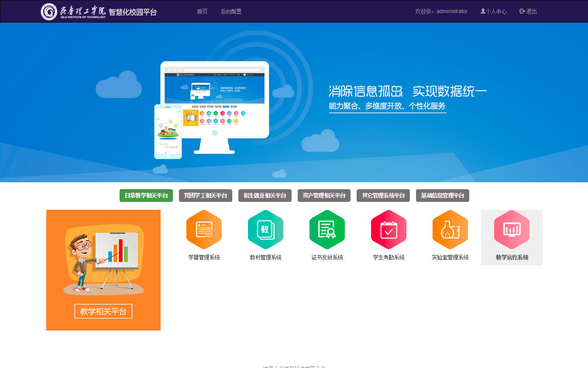Open the 学生考勤系统 calendar icon
The height and width of the screenshot is (368, 588).
(x=389, y=229)
